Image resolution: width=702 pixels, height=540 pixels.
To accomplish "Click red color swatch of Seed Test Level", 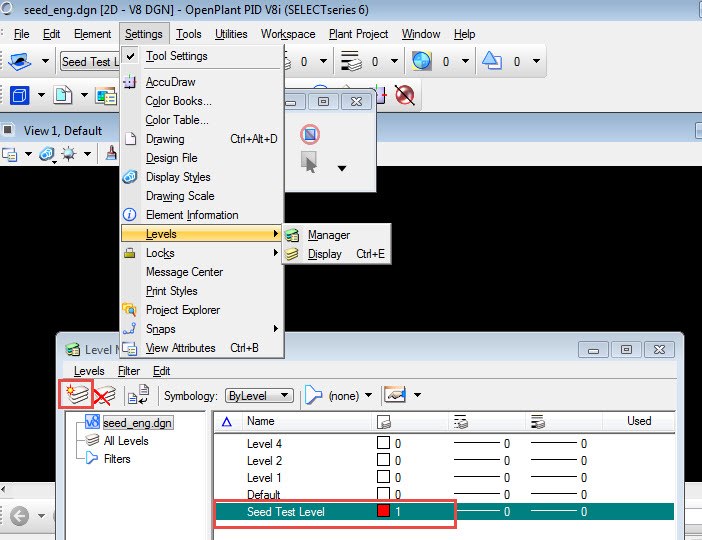I will (x=384, y=511).
